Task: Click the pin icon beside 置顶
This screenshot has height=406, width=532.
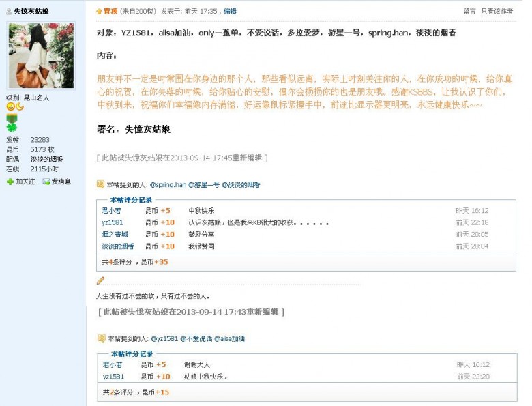Action: tap(99, 11)
